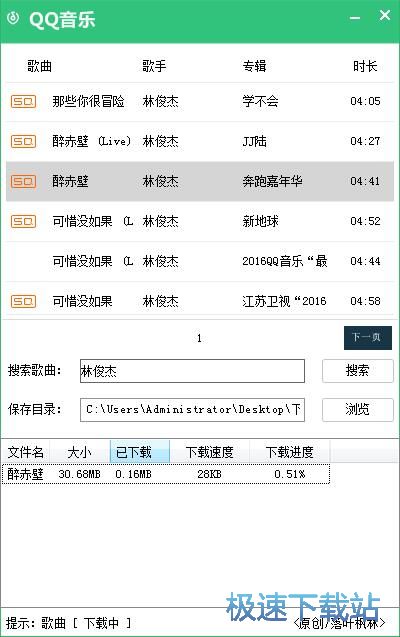Viewport: 400px width, 637px height.
Task: Click album JJ陆
Action: (255, 141)
